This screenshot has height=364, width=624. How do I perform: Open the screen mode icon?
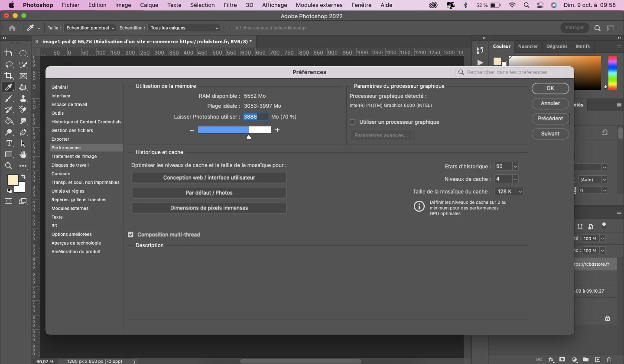click(23, 201)
